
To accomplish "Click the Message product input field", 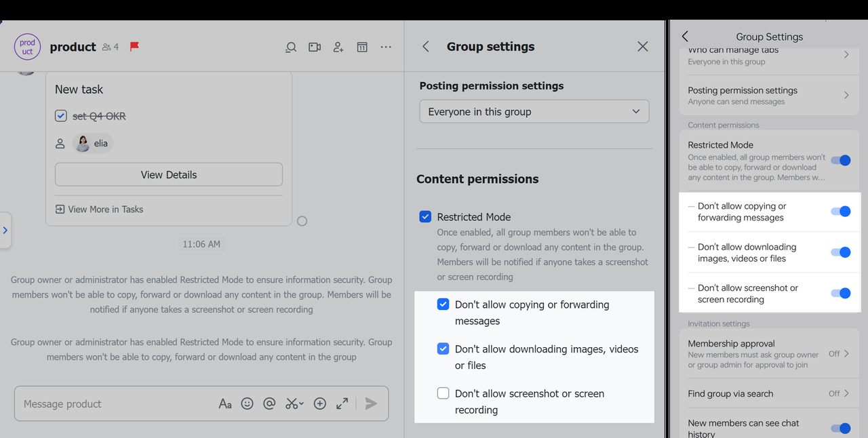I will [115, 403].
